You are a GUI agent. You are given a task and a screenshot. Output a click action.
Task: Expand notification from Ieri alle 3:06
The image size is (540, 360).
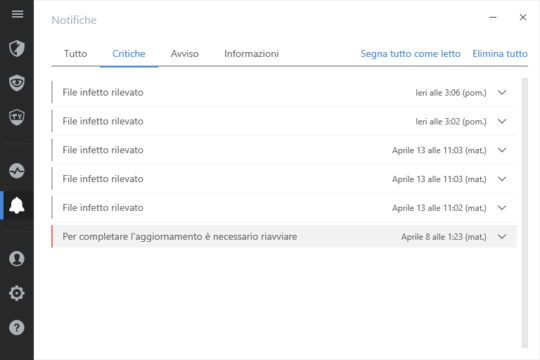coord(502,92)
